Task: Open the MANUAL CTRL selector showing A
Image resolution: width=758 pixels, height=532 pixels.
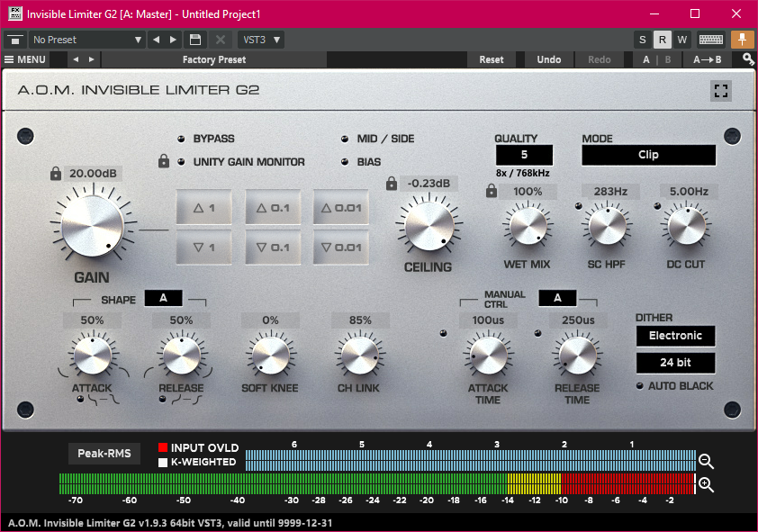Action: 557,298
